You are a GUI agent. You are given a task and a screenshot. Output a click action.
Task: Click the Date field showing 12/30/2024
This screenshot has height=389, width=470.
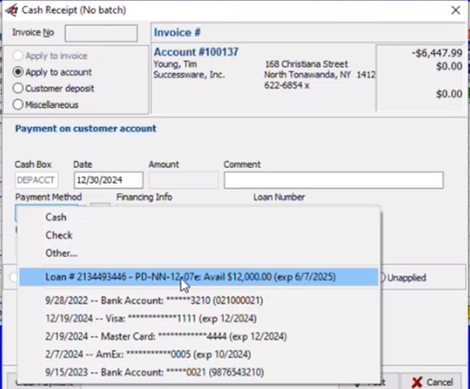point(108,180)
